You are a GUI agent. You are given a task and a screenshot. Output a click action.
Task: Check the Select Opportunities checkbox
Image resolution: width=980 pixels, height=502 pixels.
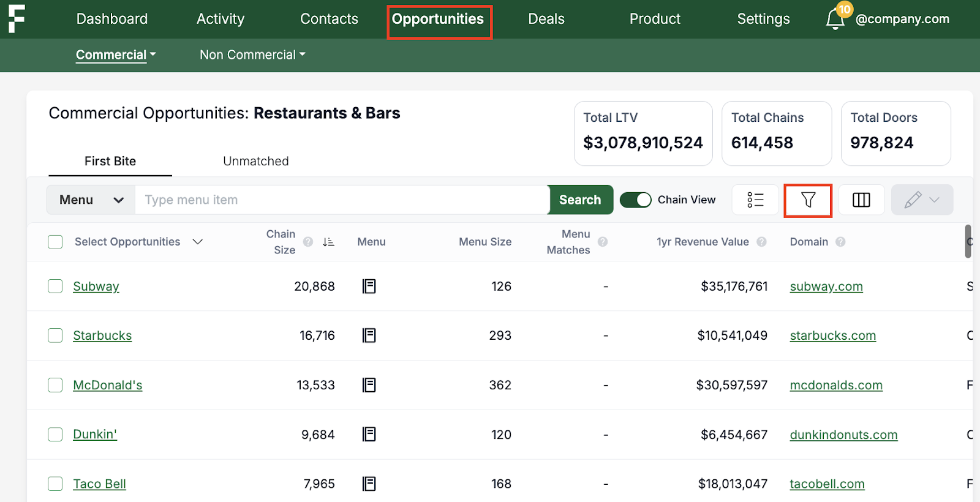coord(55,242)
